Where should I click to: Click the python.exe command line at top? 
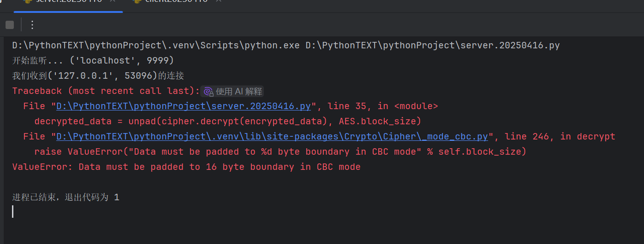286,46
